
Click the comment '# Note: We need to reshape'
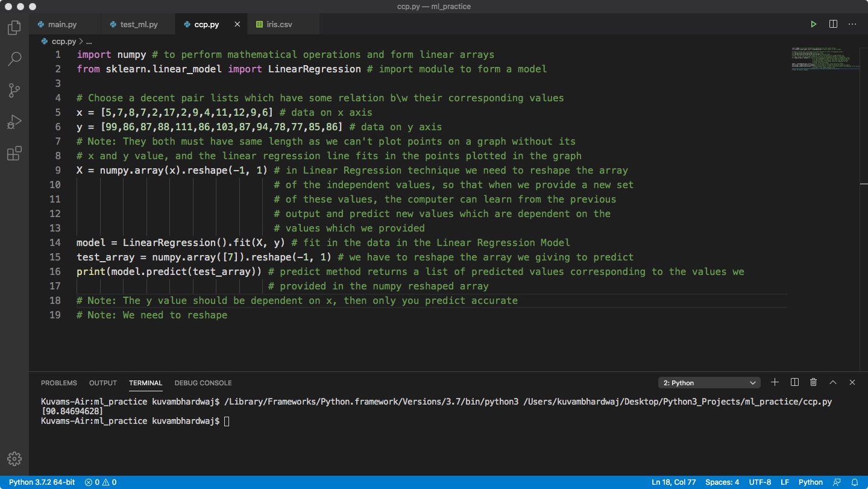coord(152,315)
